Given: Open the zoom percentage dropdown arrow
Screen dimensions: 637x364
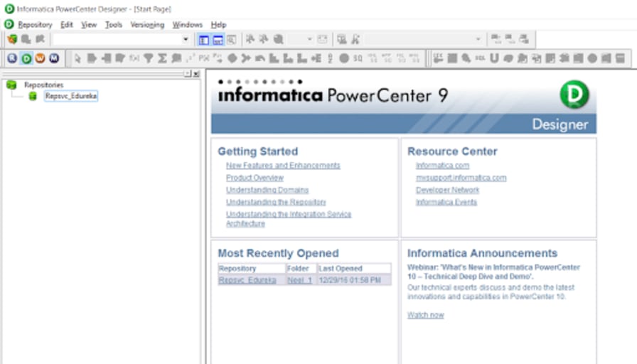Looking at the screenshot, I should [x=309, y=39].
